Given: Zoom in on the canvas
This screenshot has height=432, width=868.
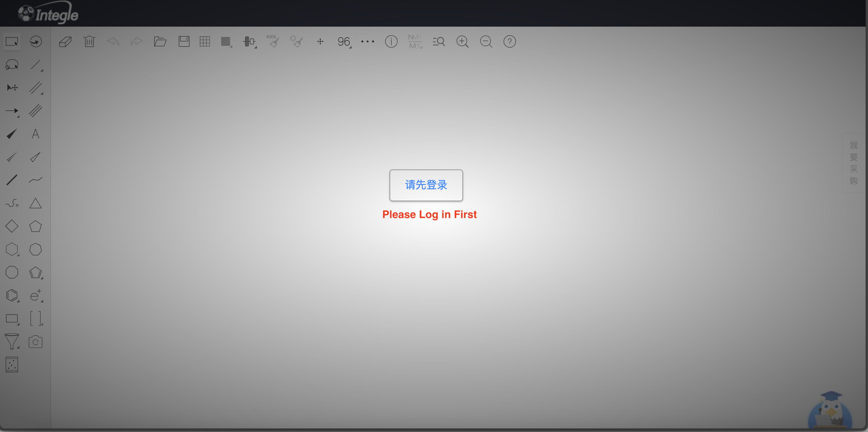Looking at the screenshot, I should (462, 41).
